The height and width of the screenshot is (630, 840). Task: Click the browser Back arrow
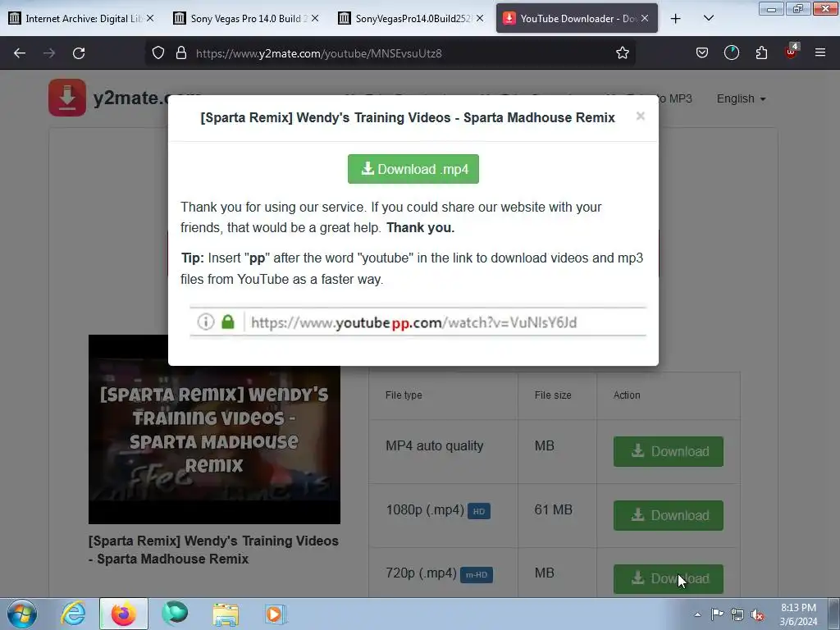(20, 53)
